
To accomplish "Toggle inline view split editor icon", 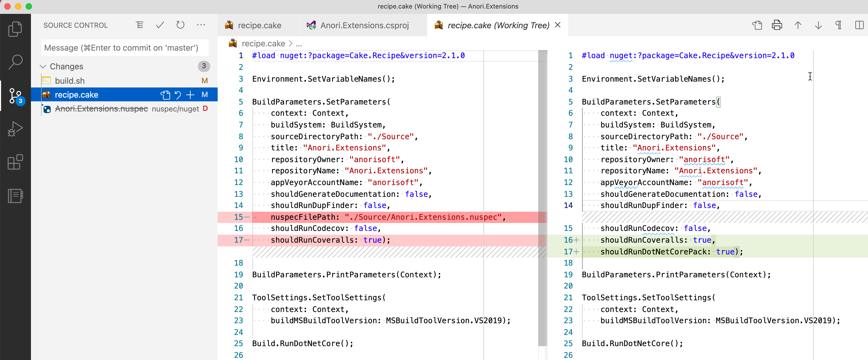I will click(x=859, y=25).
